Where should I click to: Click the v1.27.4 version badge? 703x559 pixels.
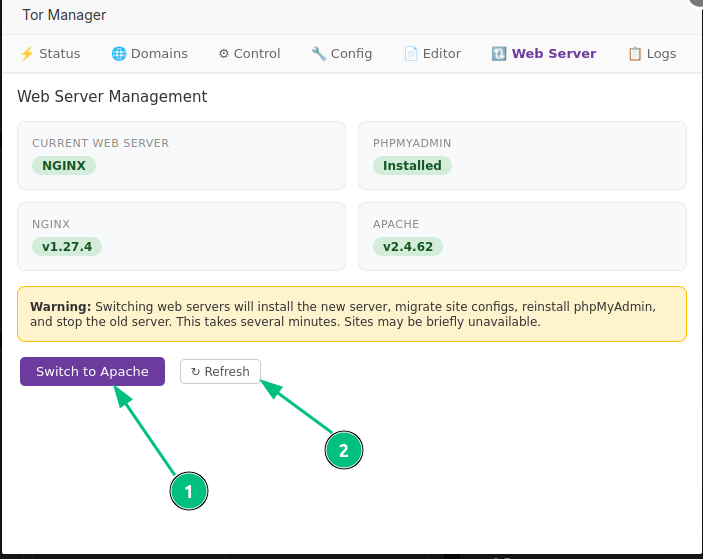click(x=67, y=247)
